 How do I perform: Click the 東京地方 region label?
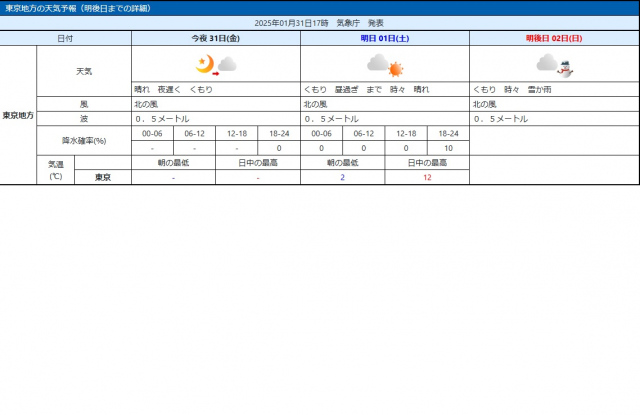tap(18, 115)
